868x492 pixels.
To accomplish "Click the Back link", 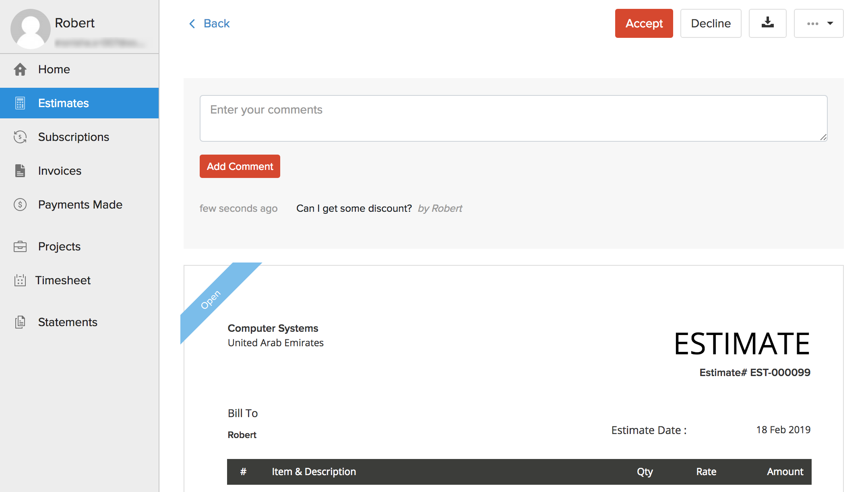I will coord(217,24).
